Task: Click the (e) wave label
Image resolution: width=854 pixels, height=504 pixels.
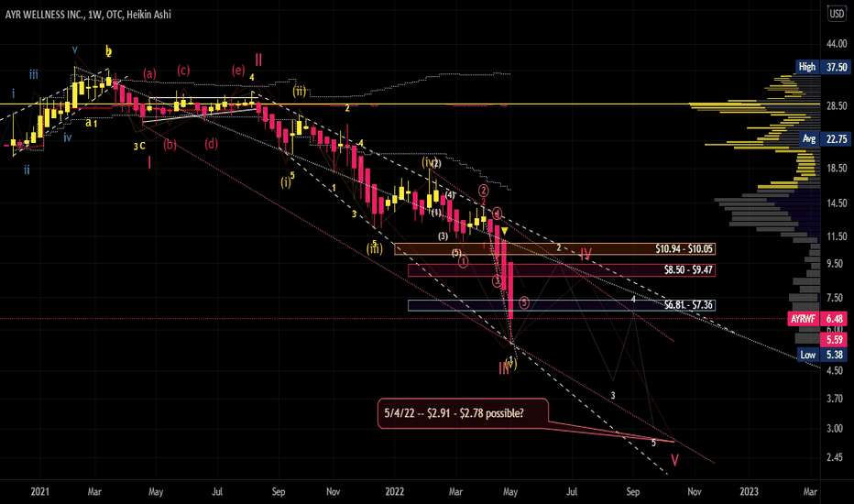Action: coord(238,70)
